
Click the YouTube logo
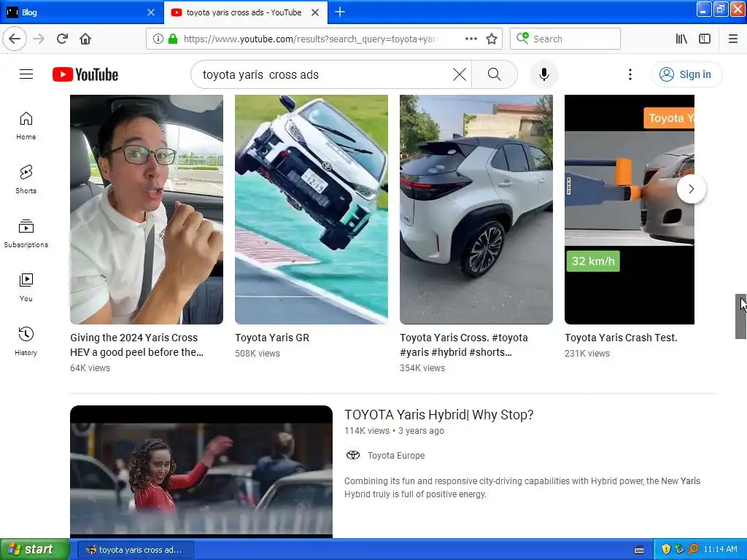pyautogui.click(x=85, y=75)
